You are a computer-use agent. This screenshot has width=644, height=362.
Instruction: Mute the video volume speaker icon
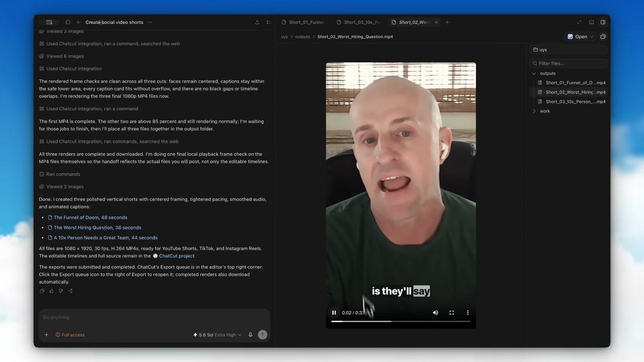tap(435, 313)
